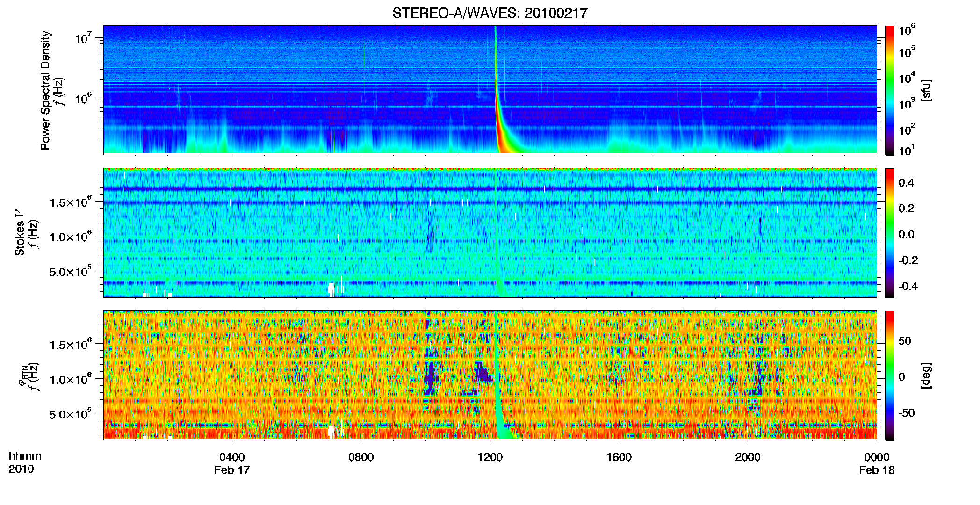
Task: Select the Feb 17 date label
Action: pyautogui.click(x=232, y=470)
